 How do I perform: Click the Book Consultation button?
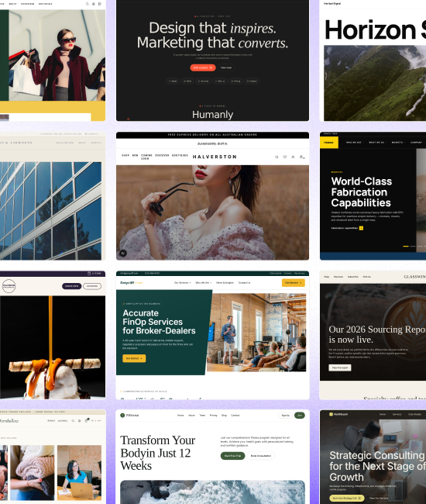[x=261, y=456]
